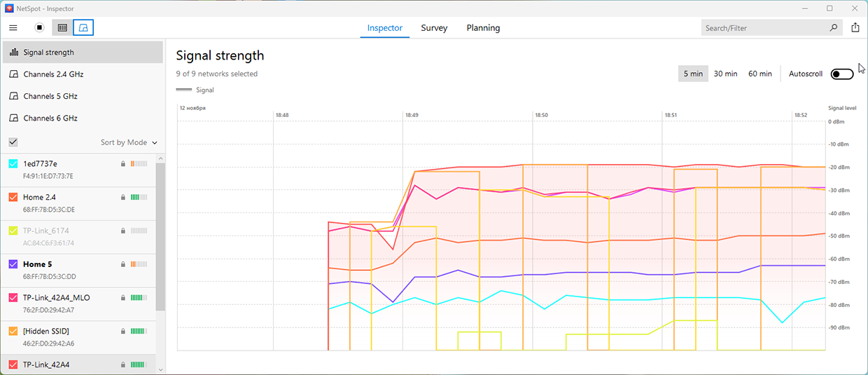Viewport: 868px width, 375px height.
Task: Select the 30 min time range
Action: point(725,74)
